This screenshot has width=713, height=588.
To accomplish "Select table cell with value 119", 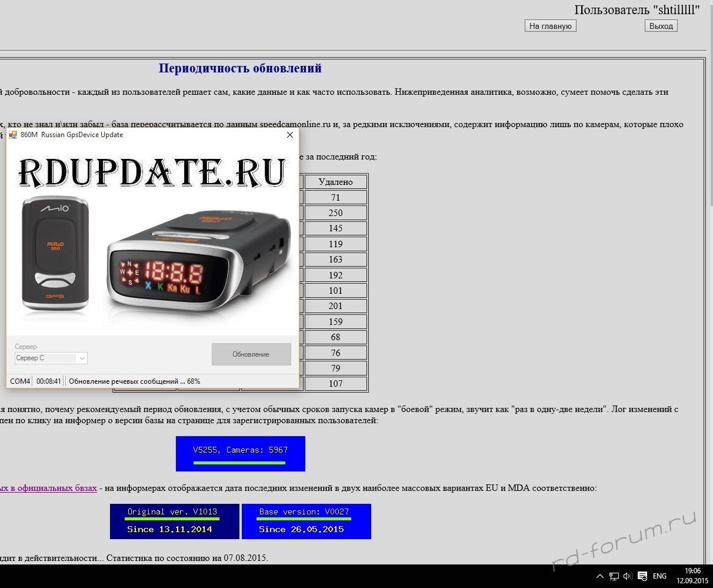I will (x=336, y=244).
